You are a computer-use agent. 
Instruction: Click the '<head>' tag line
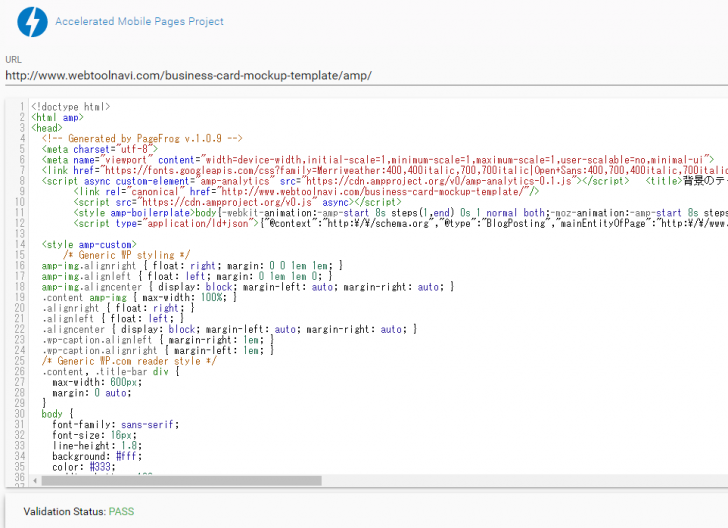coord(46,128)
